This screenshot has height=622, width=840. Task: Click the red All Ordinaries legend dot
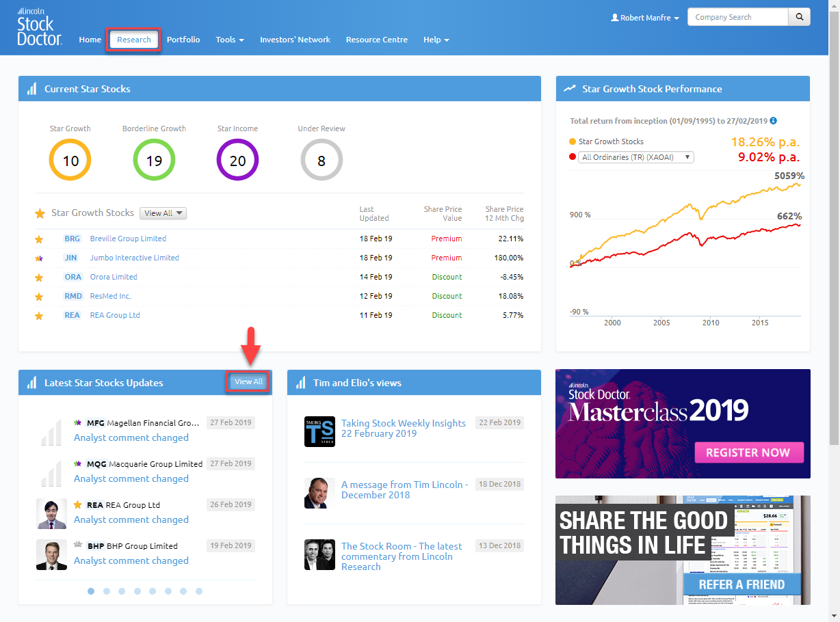pyautogui.click(x=573, y=157)
